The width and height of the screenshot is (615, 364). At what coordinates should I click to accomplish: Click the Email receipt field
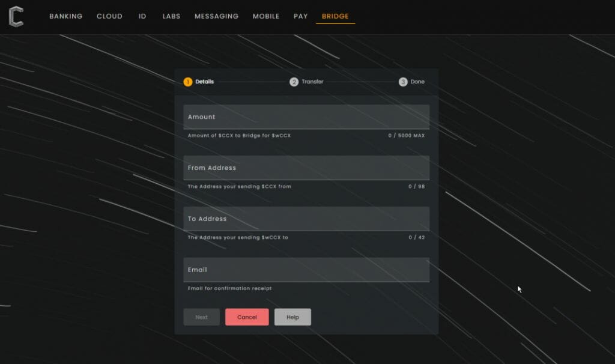306,270
